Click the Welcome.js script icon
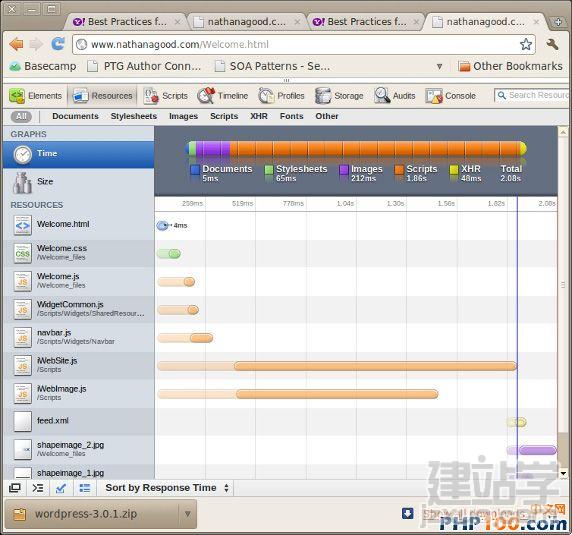Screen dimensions: 572x535 pyautogui.click(x=23, y=281)
